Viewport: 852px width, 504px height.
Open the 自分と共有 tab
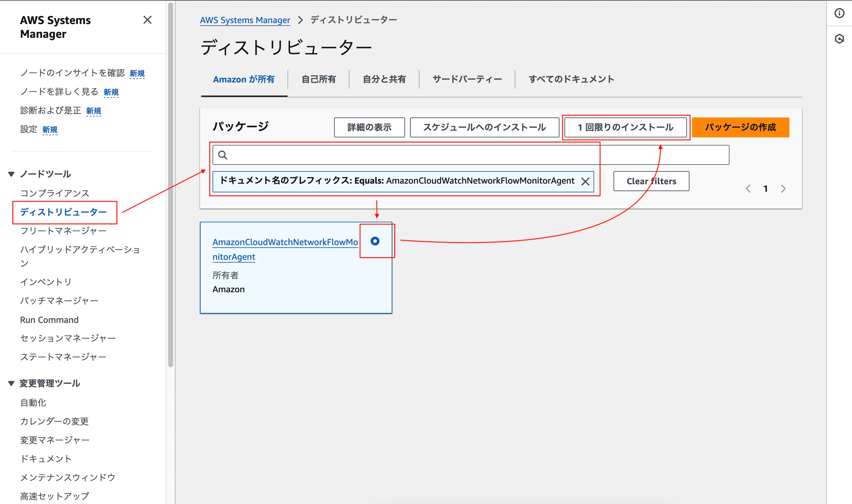(x=384, y=79)
